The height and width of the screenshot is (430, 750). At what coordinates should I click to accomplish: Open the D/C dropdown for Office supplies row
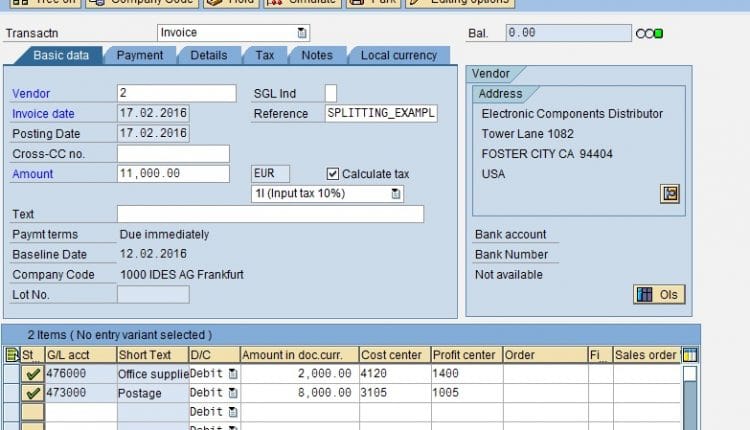coord(233,374)
